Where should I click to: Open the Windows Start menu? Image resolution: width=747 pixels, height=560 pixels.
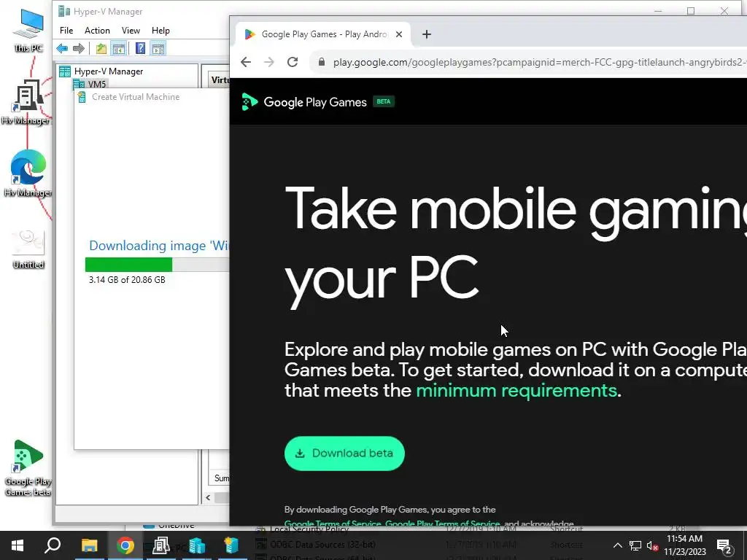pyautogui.click(x=18, y=545)
